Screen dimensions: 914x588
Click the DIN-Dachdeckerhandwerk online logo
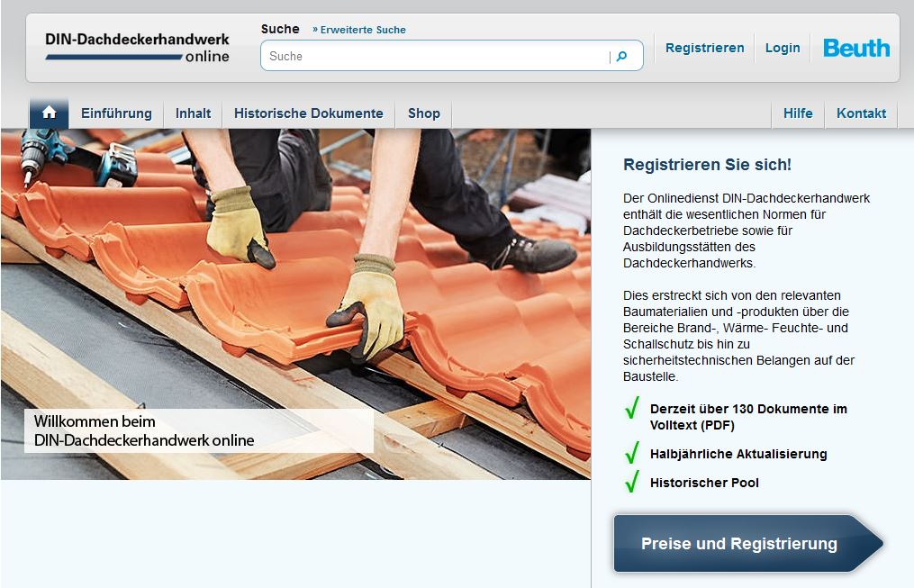pos(138,48)
